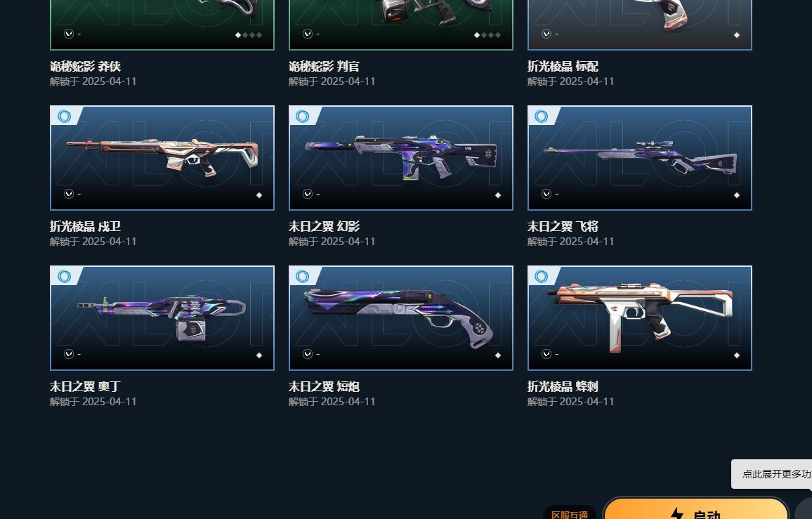The image size is (812, 519).
Task: Click level diamonds on 诡秘蛇影 莽侠 card
Action: click(249, 35)
